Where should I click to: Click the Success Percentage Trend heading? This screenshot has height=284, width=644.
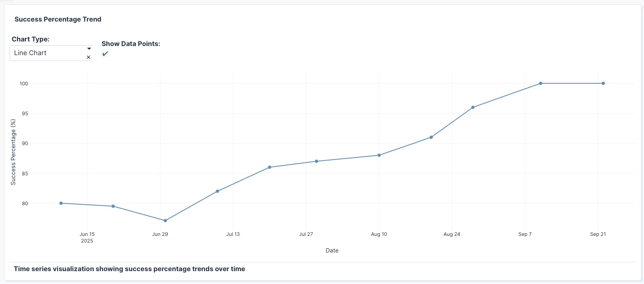coord(58,19)
